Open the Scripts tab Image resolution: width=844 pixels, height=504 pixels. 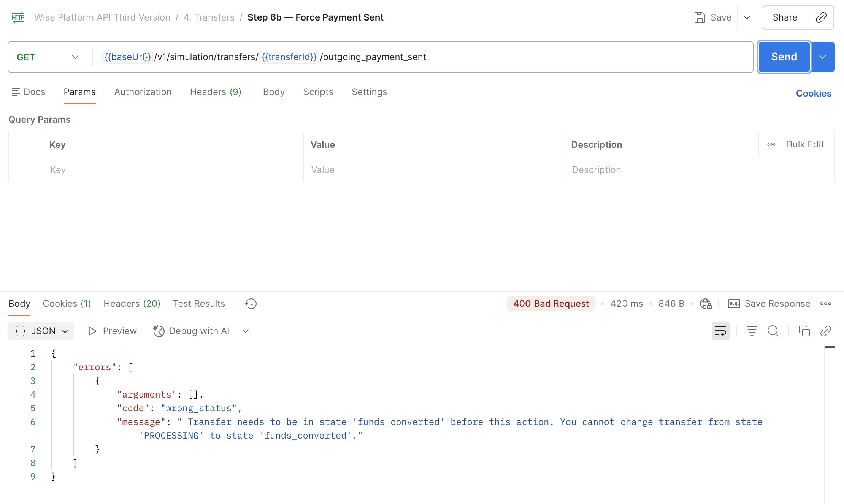point(318,92)
